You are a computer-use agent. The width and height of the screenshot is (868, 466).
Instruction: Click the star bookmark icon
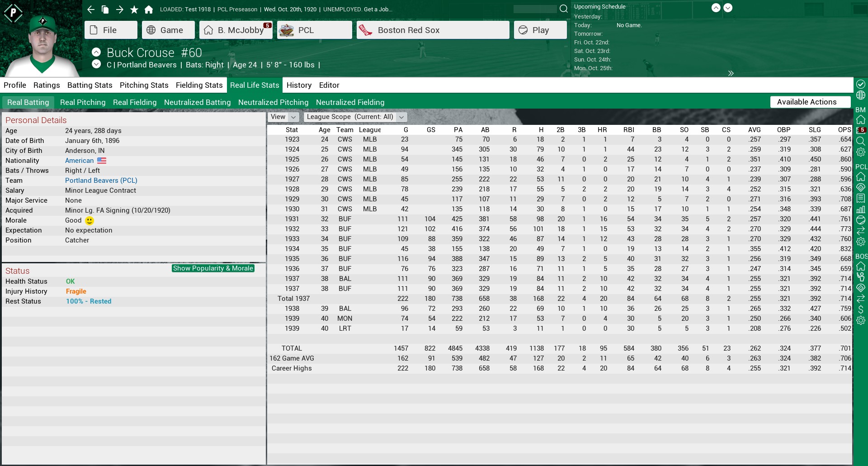point(134,9)
